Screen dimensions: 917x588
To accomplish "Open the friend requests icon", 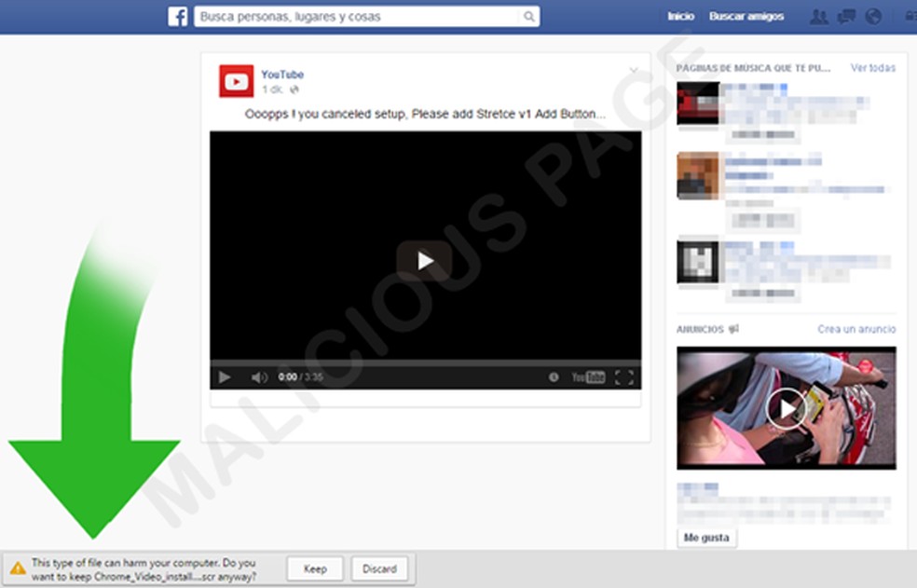I will pos(819,16).
